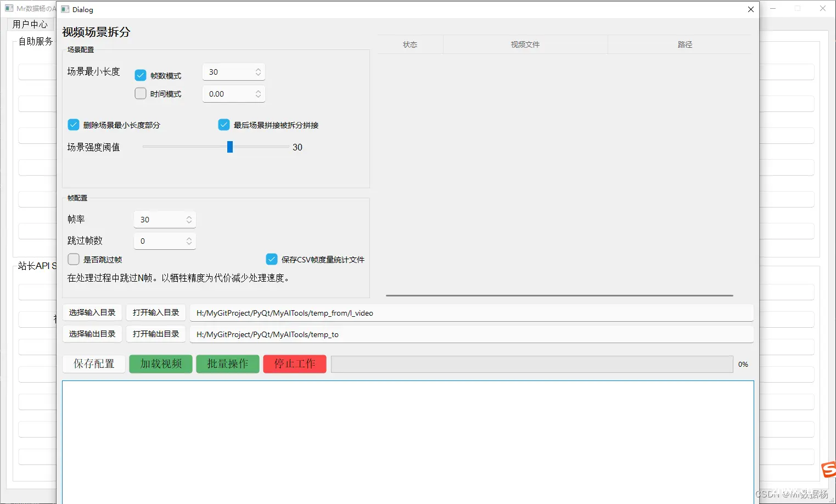Click the 视频场景拆分 heading text

click(x=96, y=32)
